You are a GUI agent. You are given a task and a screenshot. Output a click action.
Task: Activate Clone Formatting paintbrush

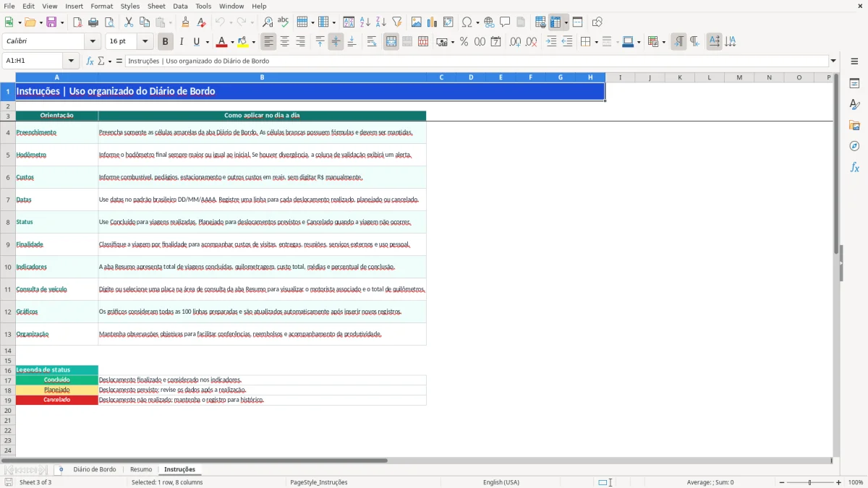click(186, 22)
